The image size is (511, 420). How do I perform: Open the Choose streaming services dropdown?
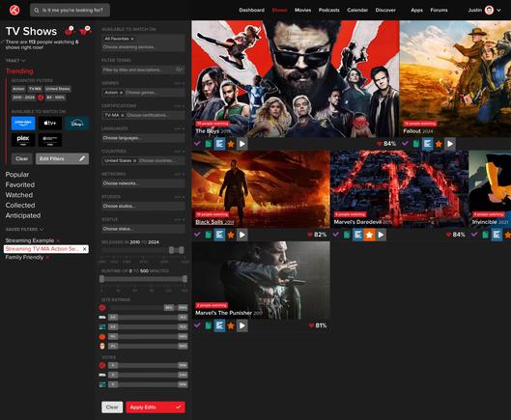[x=143, y=47]
